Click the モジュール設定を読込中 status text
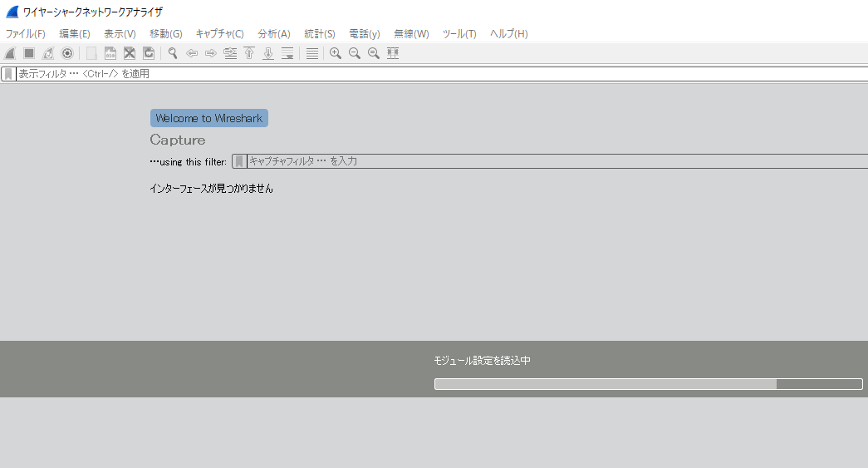The width and height of the screenshot is (868, 468). [x=482, y=361]
